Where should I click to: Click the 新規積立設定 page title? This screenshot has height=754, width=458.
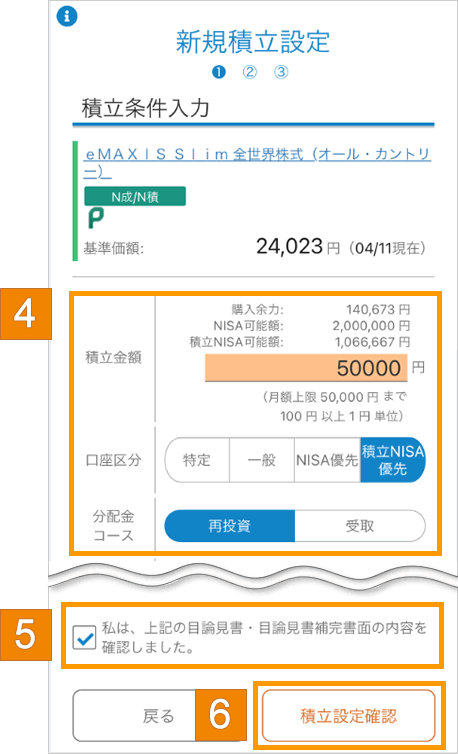[x=253, y=43]
